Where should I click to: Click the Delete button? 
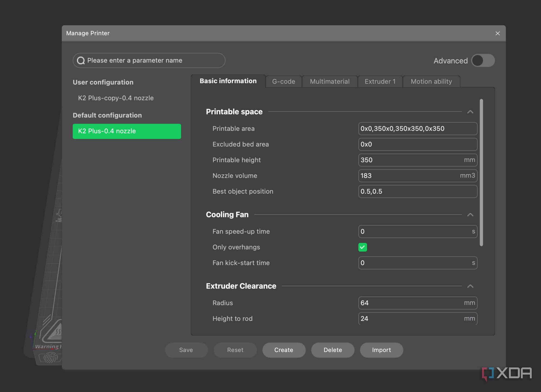(333, 350)
